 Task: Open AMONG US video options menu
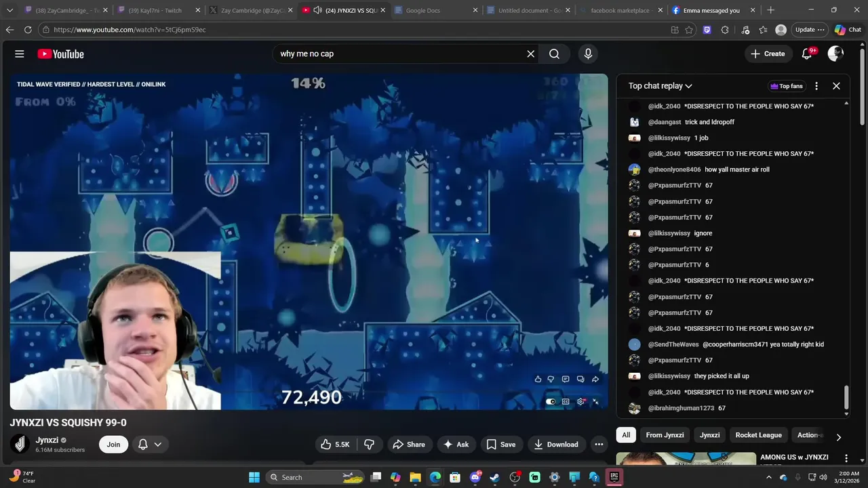(846, 459)
